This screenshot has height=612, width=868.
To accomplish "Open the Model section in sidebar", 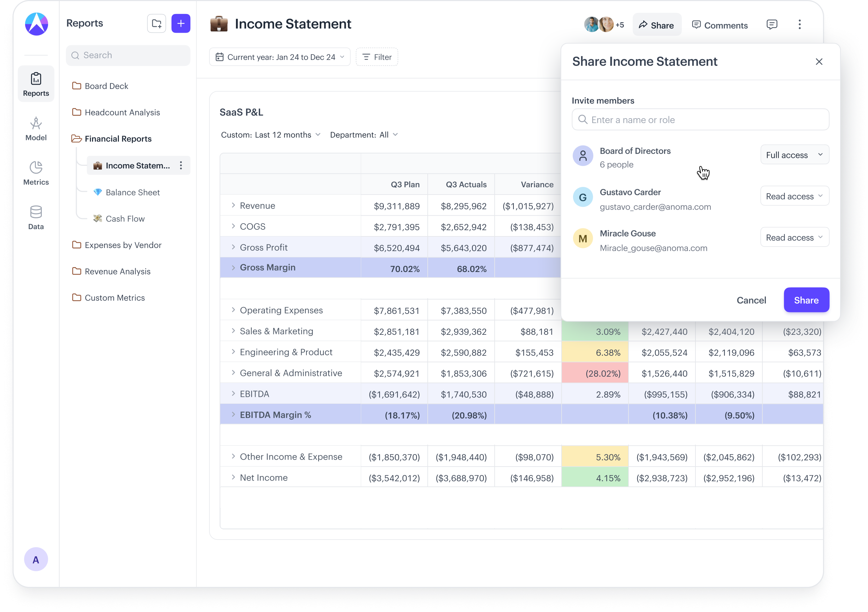I will click(36, 129).
